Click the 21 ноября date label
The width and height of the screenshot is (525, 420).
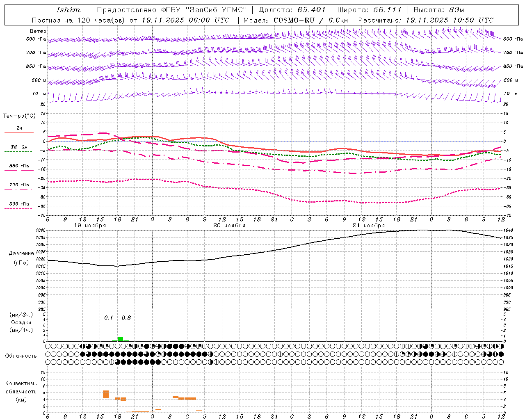pyautogui.click(x=369, y=226)
